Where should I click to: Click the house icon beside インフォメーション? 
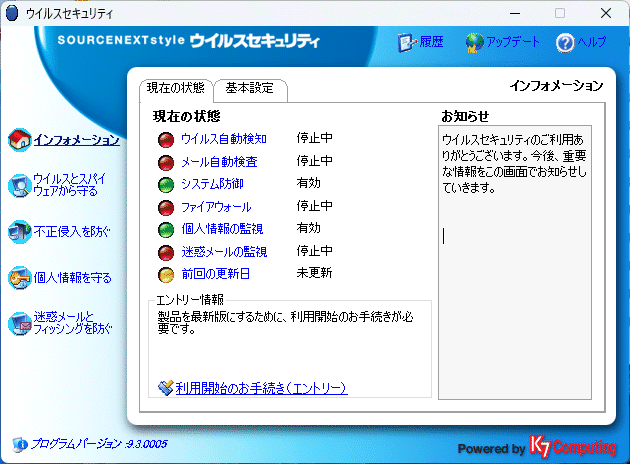click(19, 140)
